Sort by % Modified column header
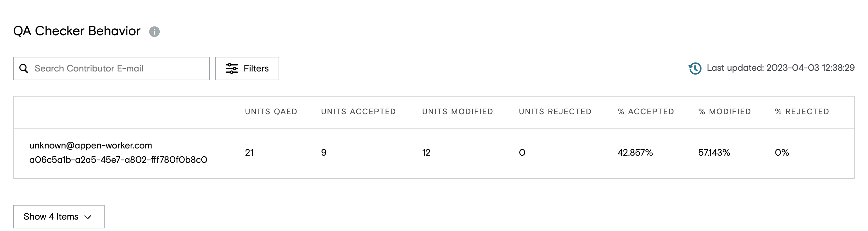The height and width of the screenshot is (231, 868). point(725,112)
